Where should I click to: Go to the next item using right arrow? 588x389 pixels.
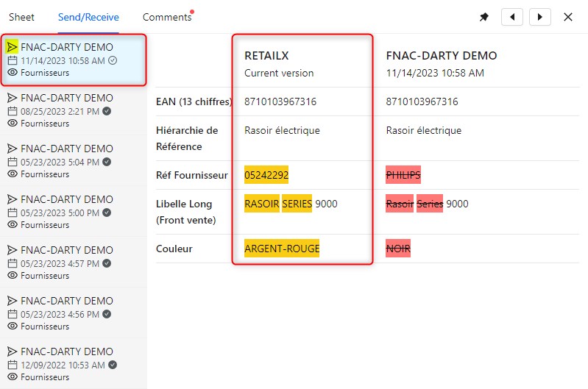point(539,17)
